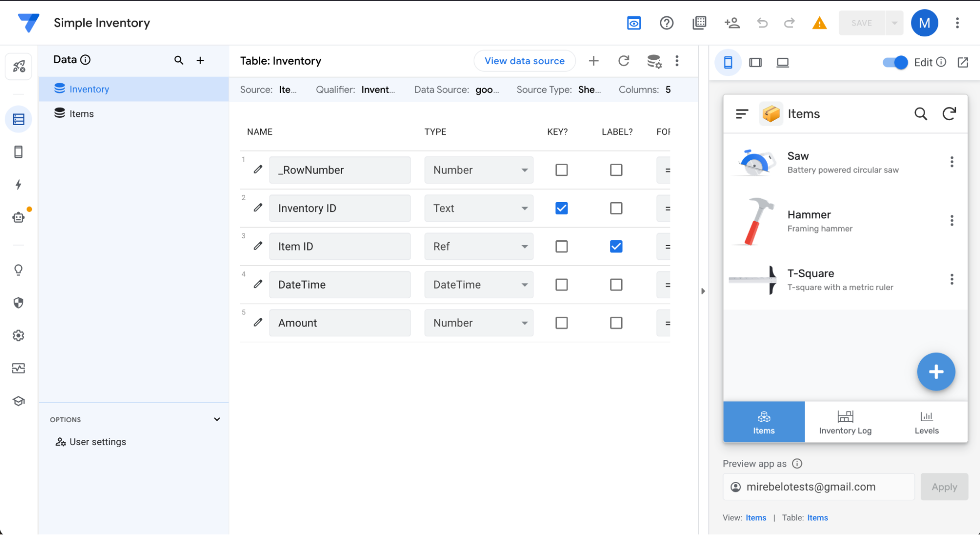Open the Manage monitor icon in sidebar

click(19, 368)
